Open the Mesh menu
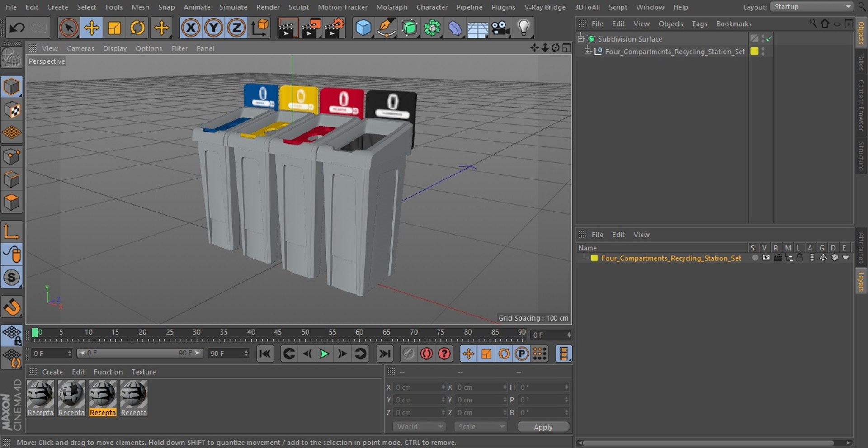Screen dimensions: 868x448 [140, 7]
